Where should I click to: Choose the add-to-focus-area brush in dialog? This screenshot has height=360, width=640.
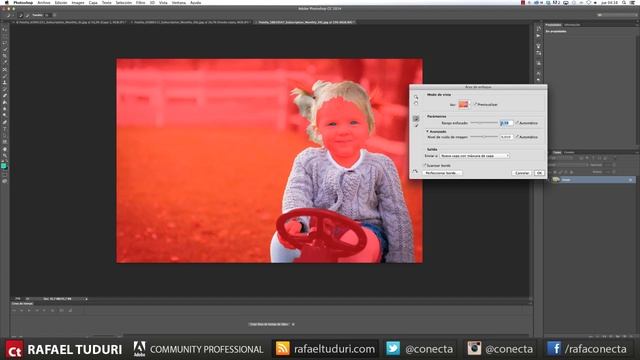[x=416, y=118]
